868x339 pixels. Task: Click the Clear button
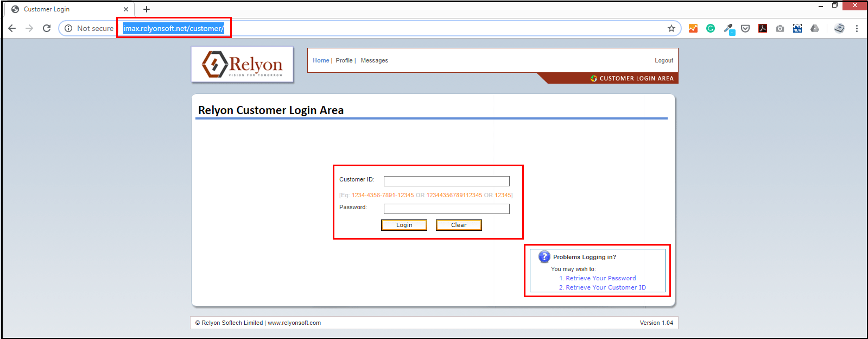(x=459, y=225)
